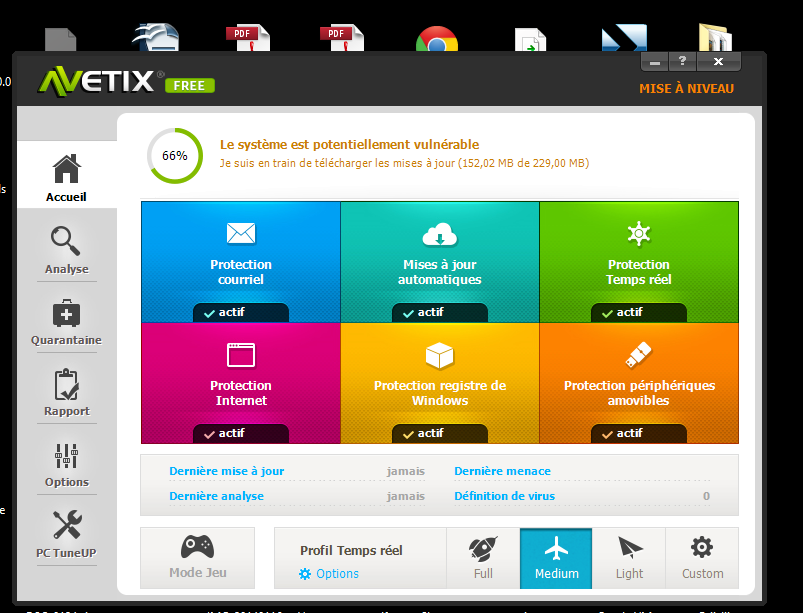Select the Light paper-plane profile
Viewport: 803px width, 613px height.
point(629,558)
